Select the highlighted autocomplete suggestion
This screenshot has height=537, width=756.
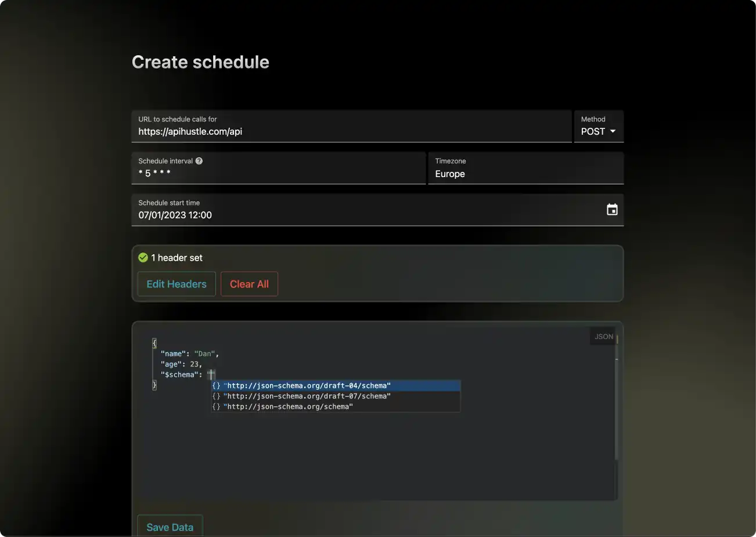[x=308, y=385]
